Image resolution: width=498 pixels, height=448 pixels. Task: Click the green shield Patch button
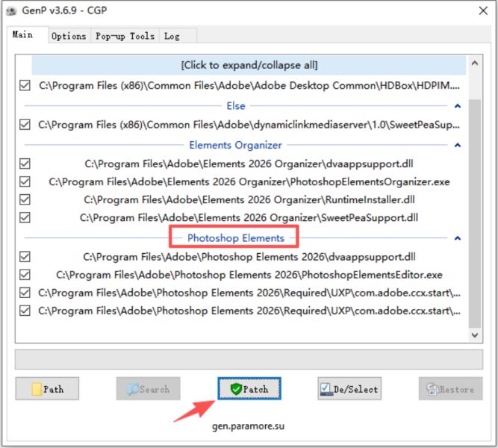[x=249, y=388]
